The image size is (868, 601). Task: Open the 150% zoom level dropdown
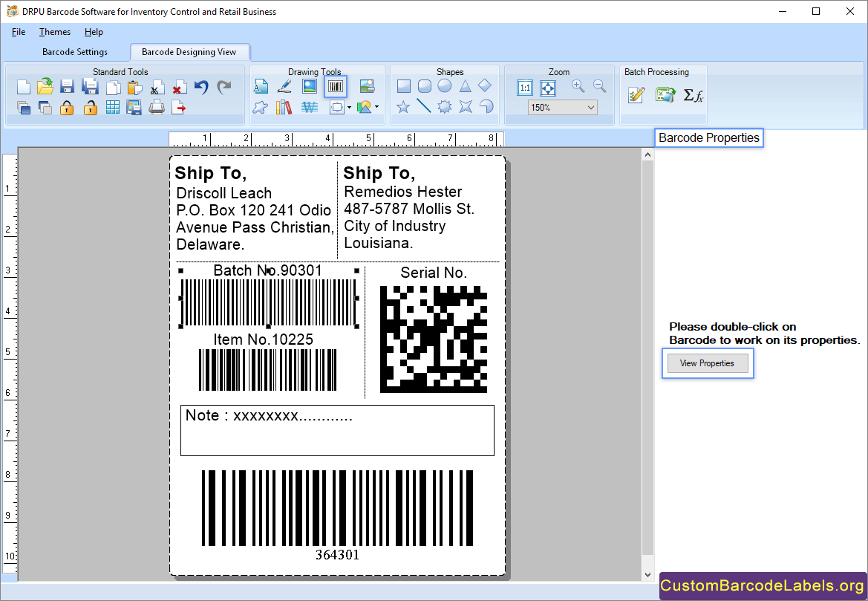(562, 107)
